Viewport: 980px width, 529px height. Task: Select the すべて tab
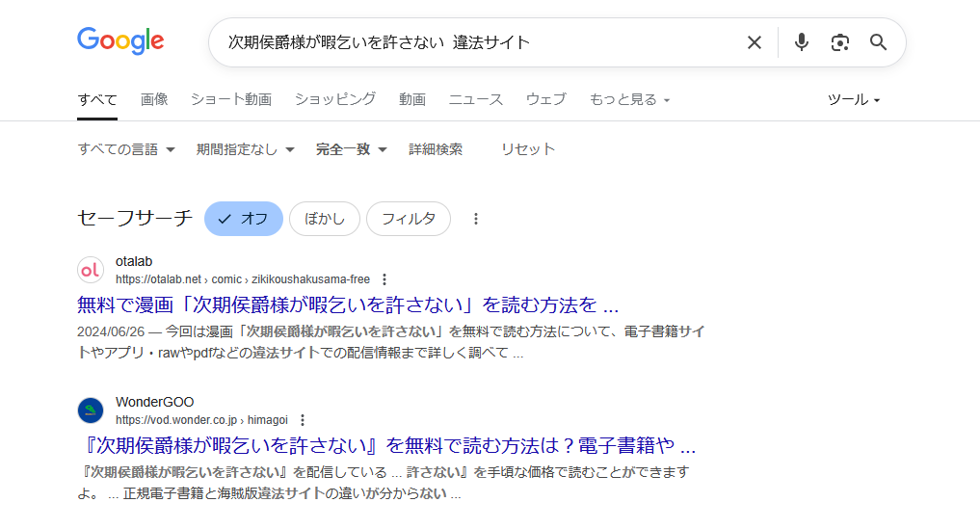coord(97,99)
